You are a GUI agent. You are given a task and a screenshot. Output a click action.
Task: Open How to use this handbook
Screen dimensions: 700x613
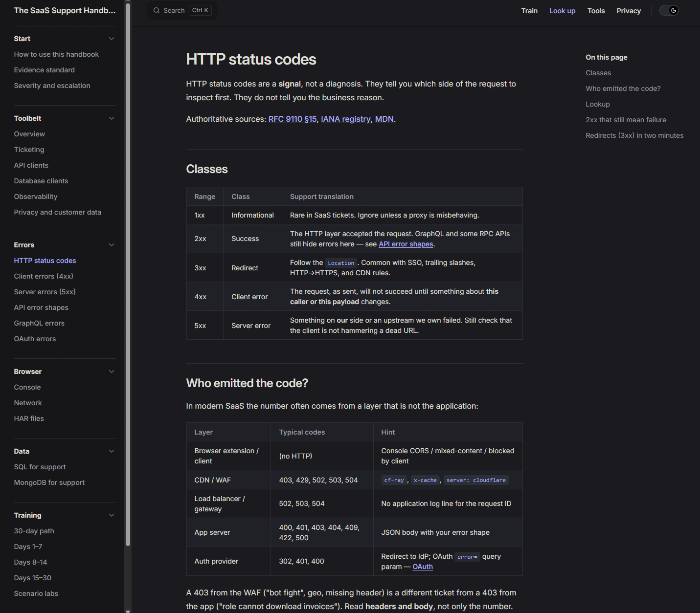click(56, 54)
